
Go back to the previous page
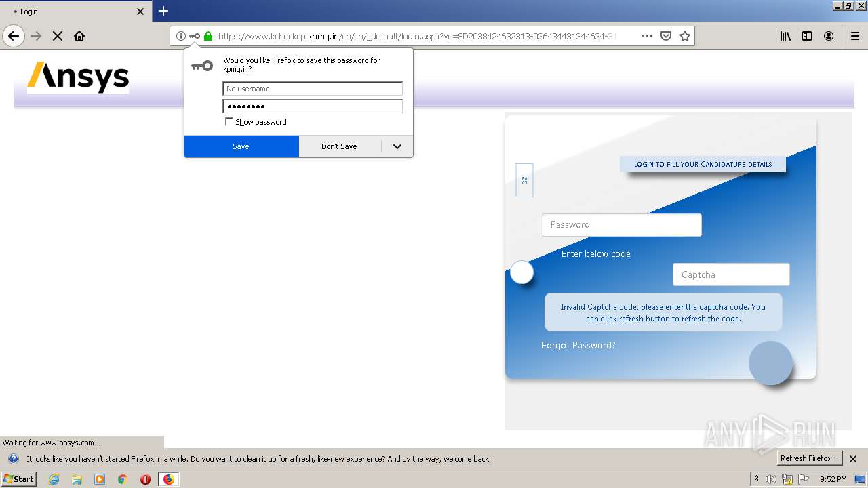click(x=14, y=36)
